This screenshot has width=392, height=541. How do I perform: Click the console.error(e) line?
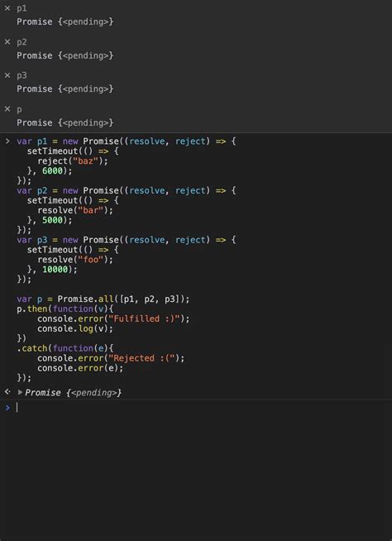click(80, 368)
